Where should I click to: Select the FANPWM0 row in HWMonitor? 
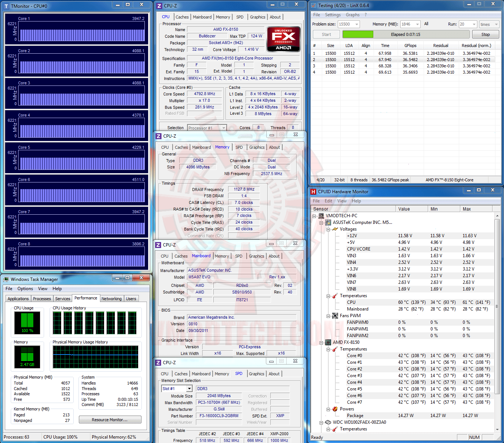[403, 322]
